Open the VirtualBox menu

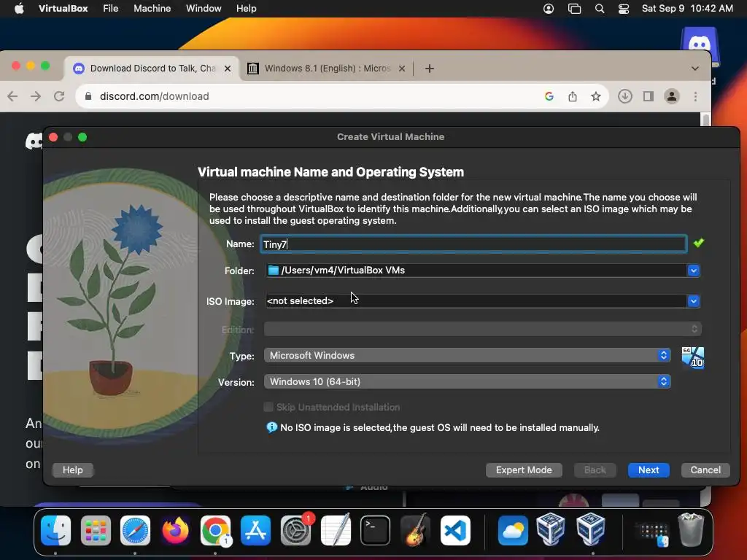(x=63, y=9)
